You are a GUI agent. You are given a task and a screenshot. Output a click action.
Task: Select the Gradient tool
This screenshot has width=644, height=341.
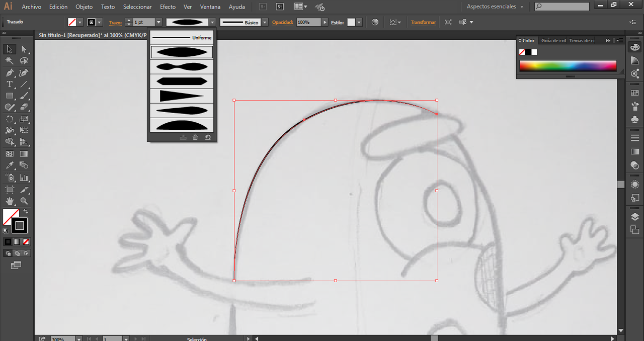click(x=24, y=154)
